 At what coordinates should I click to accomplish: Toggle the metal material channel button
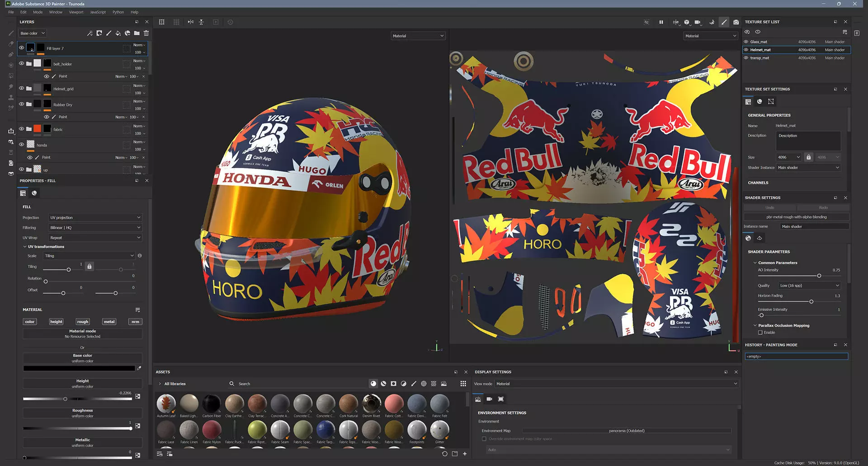[x=109, y=322]
